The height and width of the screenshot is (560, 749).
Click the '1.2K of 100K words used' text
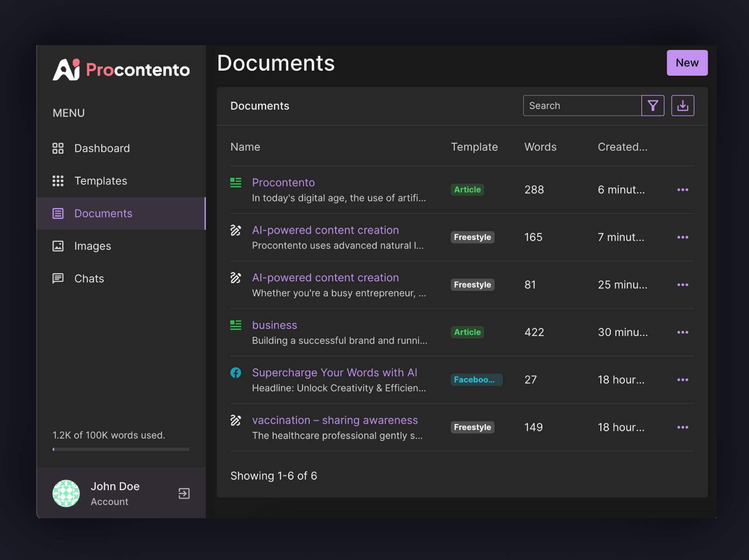tap(109, 435)
